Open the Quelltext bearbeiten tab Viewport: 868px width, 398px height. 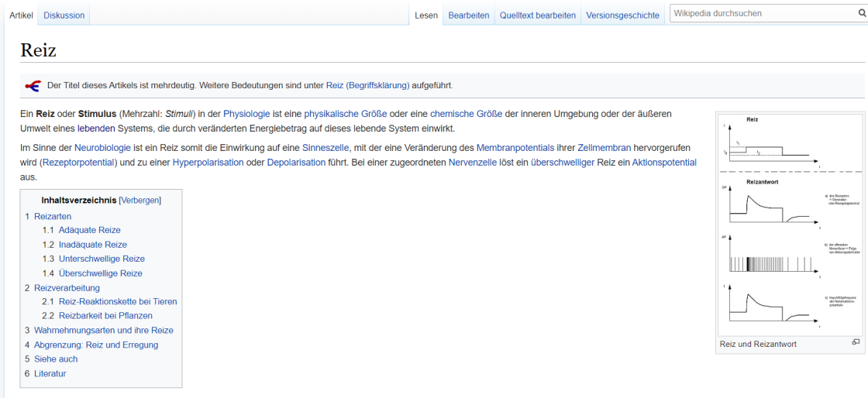click(538, 15)
